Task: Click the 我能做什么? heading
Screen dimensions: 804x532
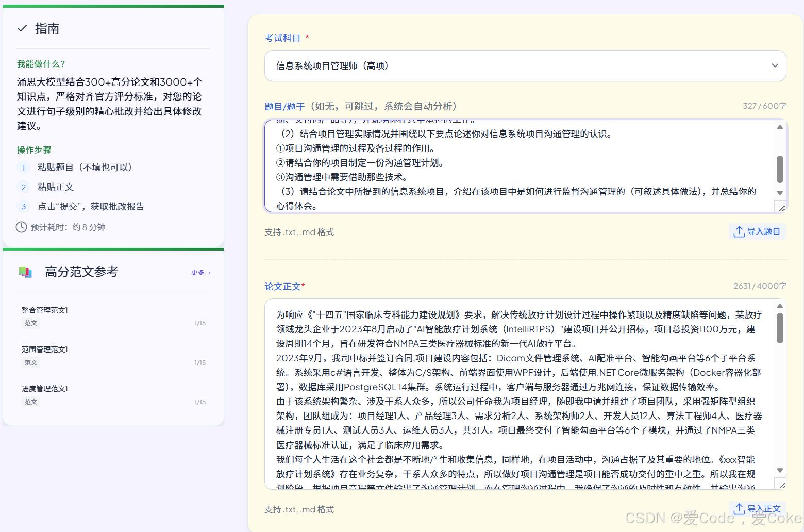Action: point(41,64)
